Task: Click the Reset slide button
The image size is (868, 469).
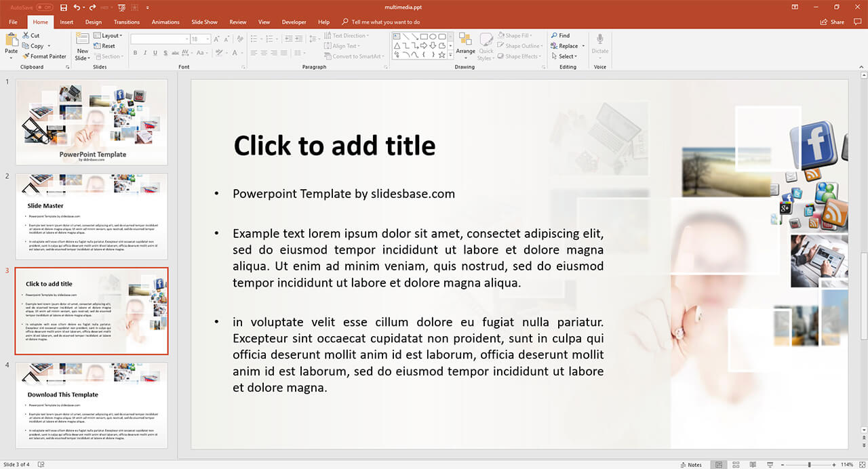Action: click(x=108, y=46)
